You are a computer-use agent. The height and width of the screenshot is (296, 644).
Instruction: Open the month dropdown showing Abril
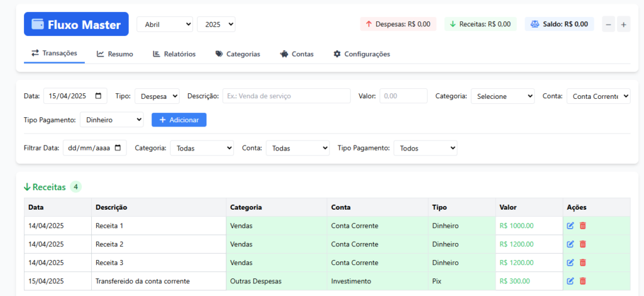tap(165, 25)
